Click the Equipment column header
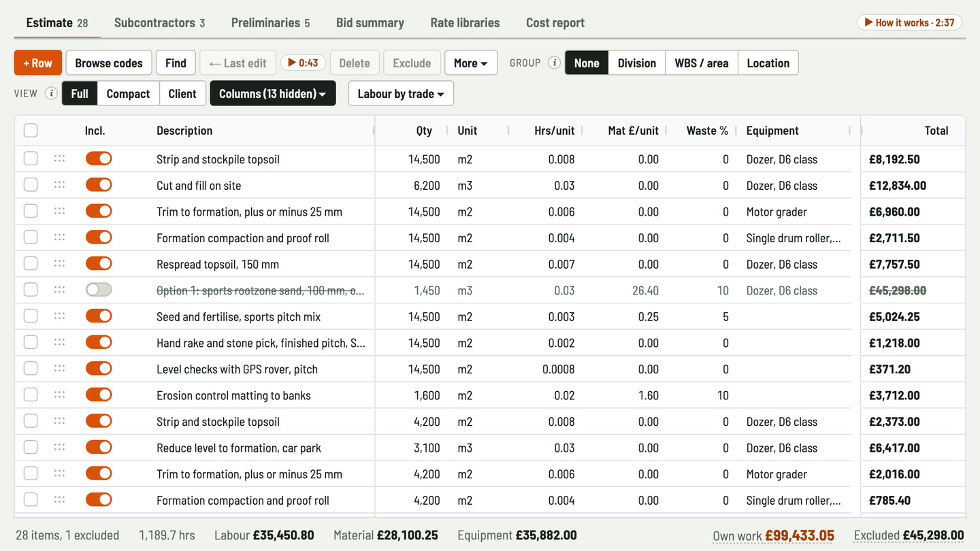The image size is (980, 551). click(x=772, y=131)
